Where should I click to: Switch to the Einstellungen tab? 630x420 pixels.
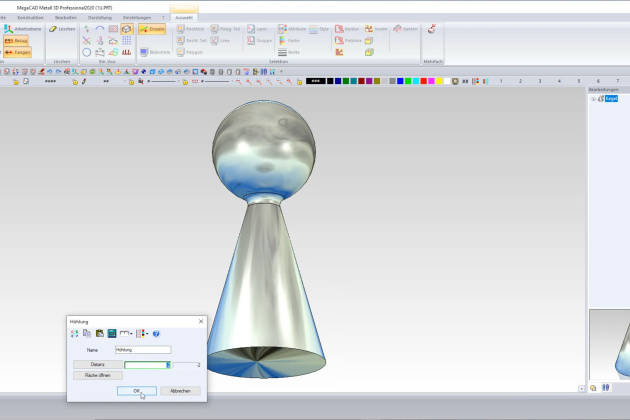[137, 18]
